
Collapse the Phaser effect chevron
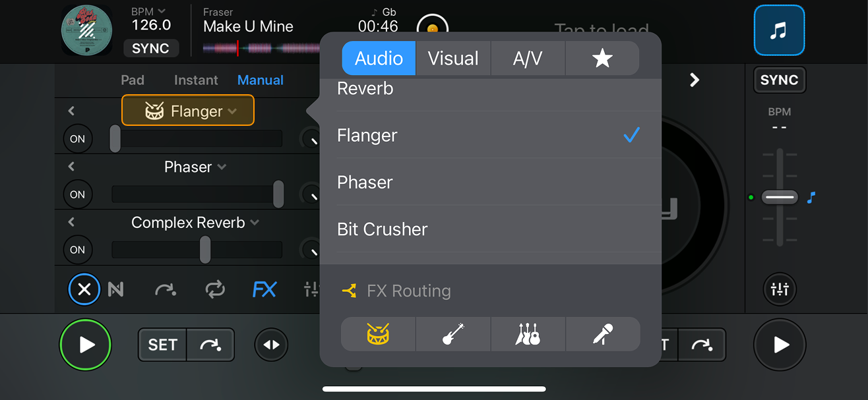[71, 166]
